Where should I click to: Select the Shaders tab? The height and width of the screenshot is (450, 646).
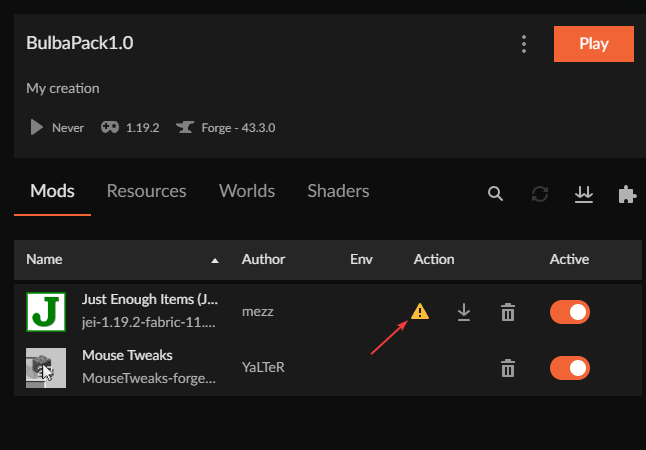coord(338,191)
